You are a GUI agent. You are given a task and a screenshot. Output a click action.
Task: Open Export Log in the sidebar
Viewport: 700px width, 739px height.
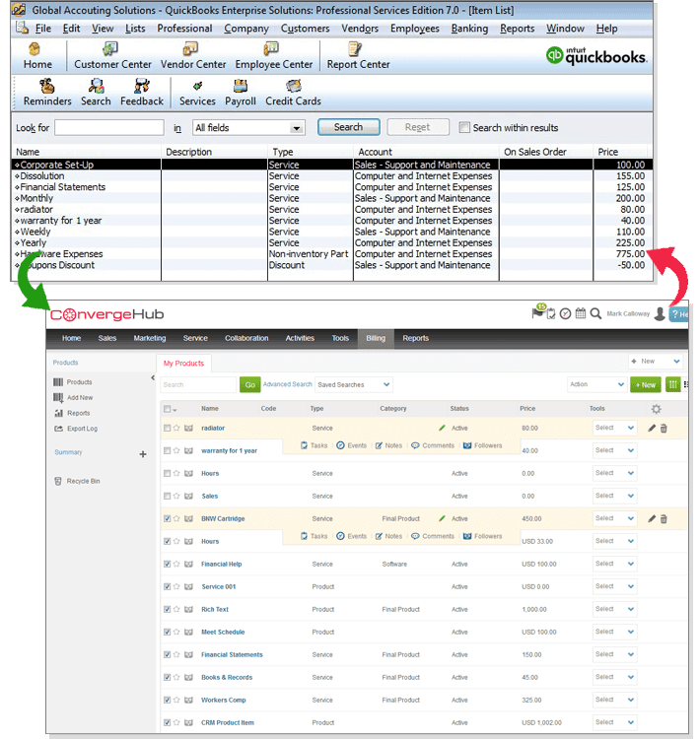76,429
